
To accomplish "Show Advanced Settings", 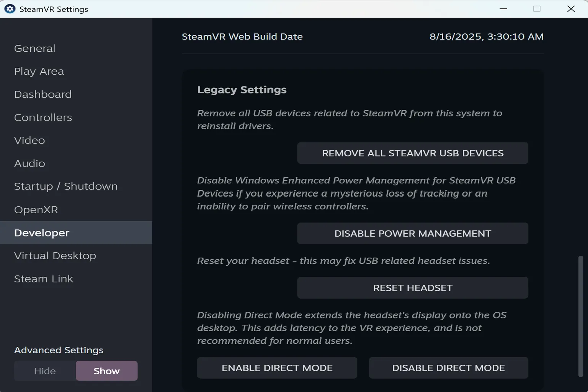I will tap(106, 371).
